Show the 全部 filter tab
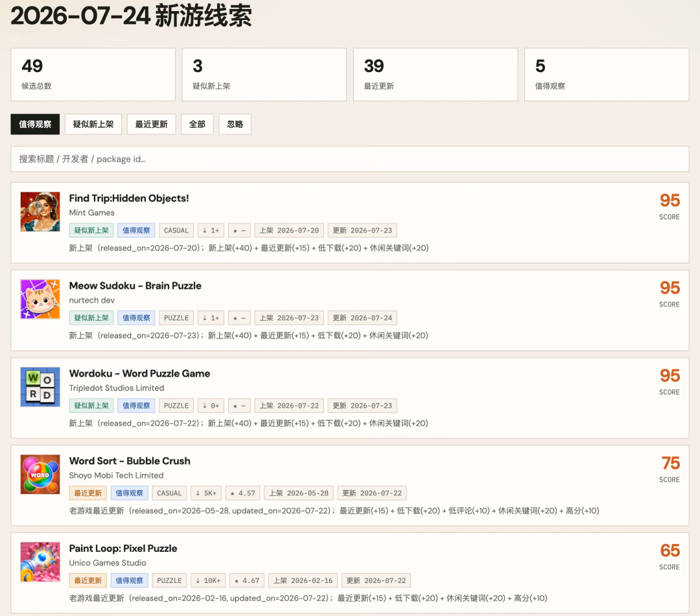The height and width of the screenshot is (616, 700). point(197,124)
